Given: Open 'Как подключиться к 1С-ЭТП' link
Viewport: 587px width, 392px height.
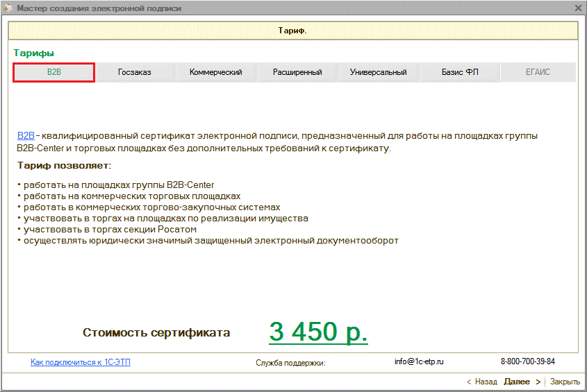Looking at the screenshot, I should (81, 362).
